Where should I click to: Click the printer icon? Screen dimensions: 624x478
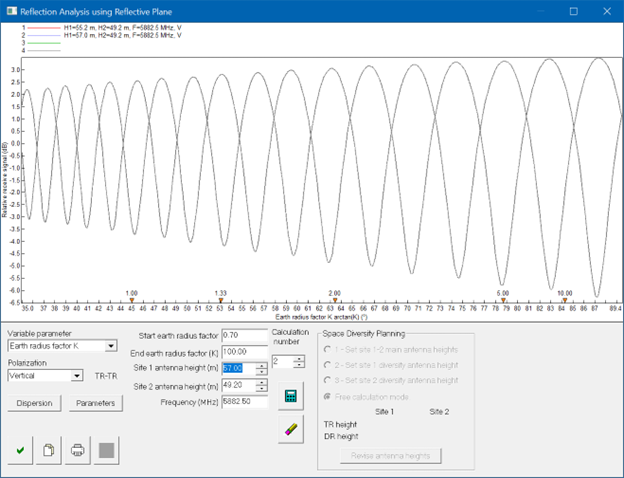pos(77,451)
